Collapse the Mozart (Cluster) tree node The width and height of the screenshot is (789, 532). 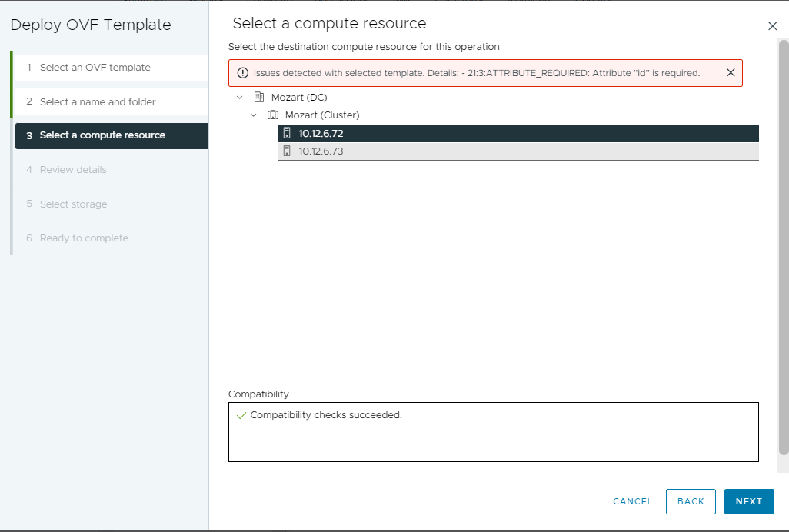coord(254,115)
